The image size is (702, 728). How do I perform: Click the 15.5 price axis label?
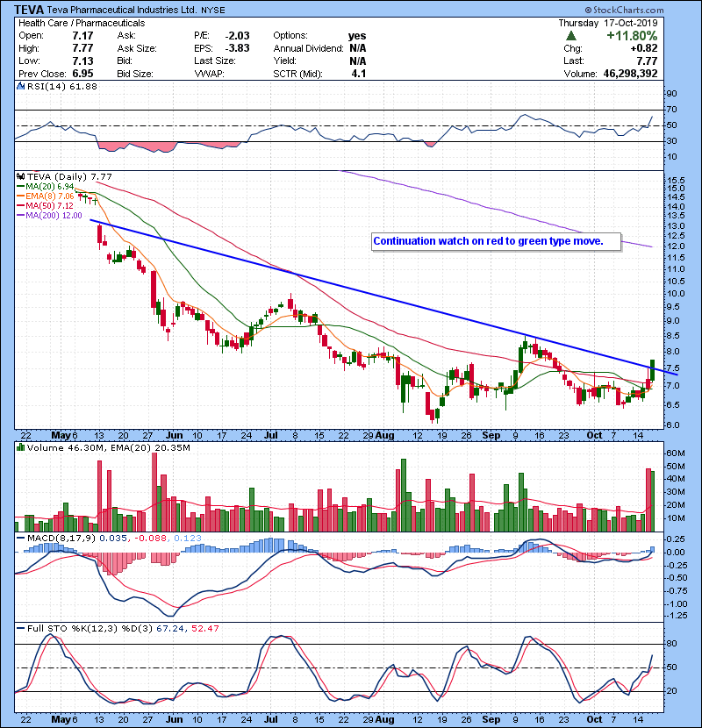click(x=676, y=180)
